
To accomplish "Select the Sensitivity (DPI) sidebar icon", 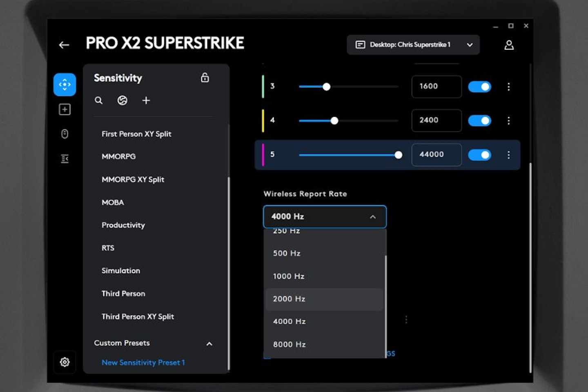I will [x=64, y=85].
